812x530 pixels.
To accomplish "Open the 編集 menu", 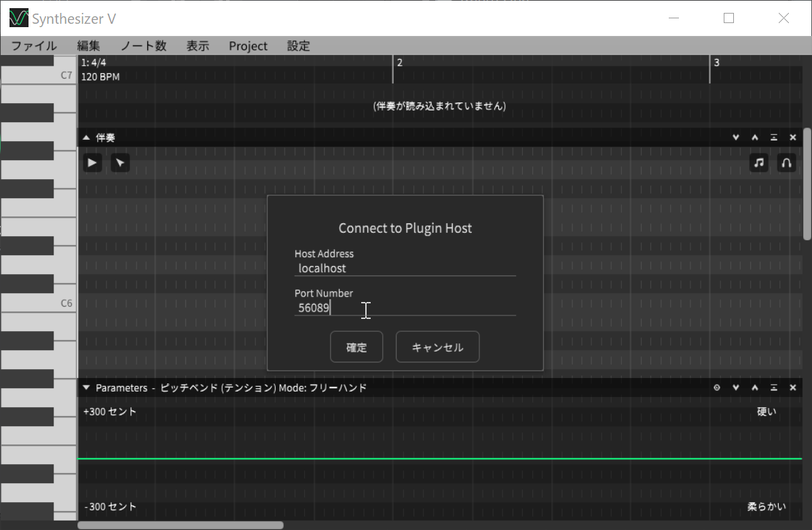I will pyautogui.click(x=88, y=46).
